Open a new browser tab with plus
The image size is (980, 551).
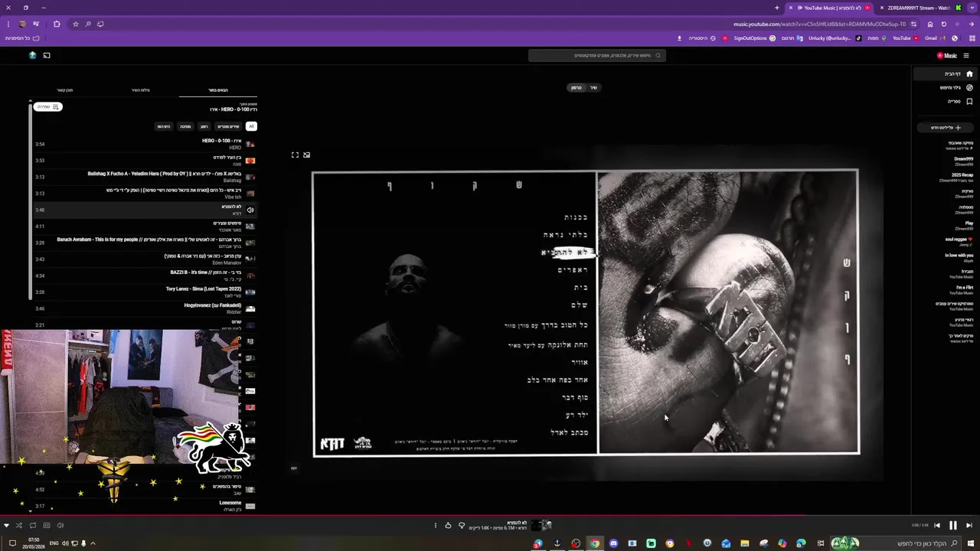(777, 8)
